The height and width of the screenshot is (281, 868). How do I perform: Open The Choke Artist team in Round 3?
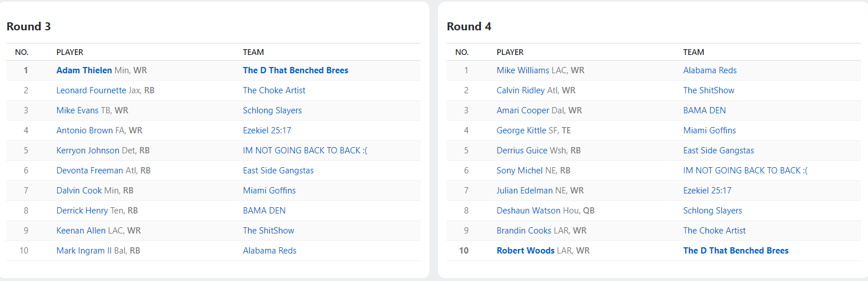[274, 90]
